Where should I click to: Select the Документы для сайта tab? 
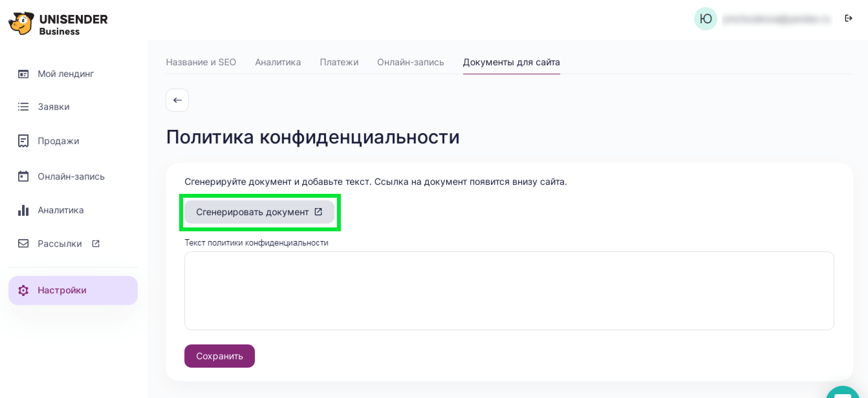pyautogui.click(x=512, y=62)
